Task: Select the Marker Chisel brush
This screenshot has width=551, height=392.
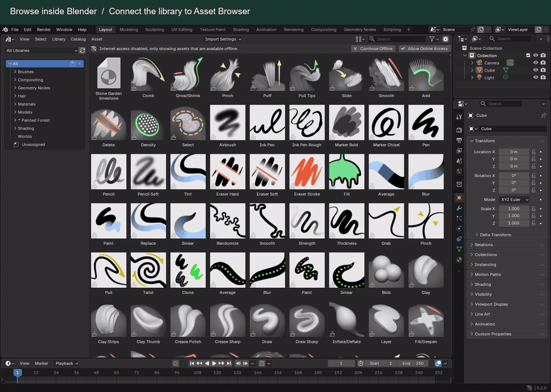Action: click(386, 127)
